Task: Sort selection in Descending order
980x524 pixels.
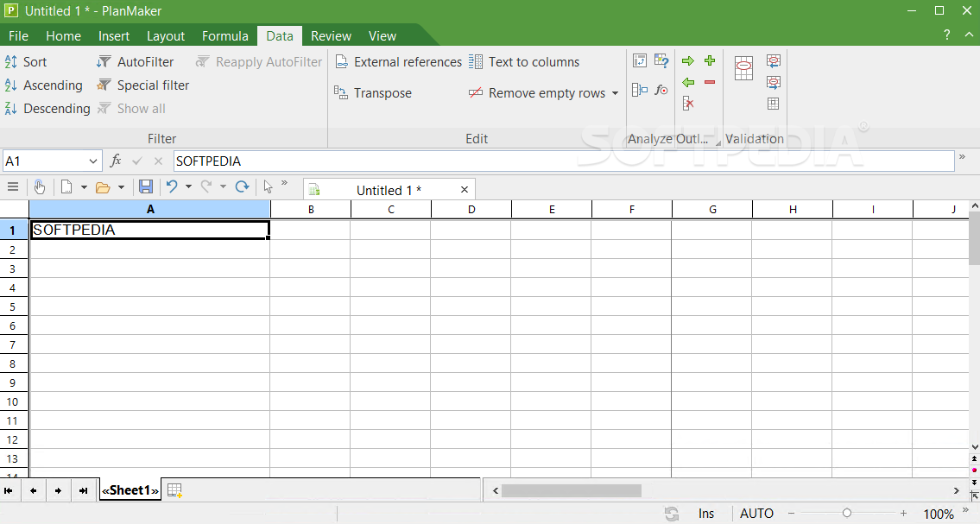Action: [x=47, y=108]
